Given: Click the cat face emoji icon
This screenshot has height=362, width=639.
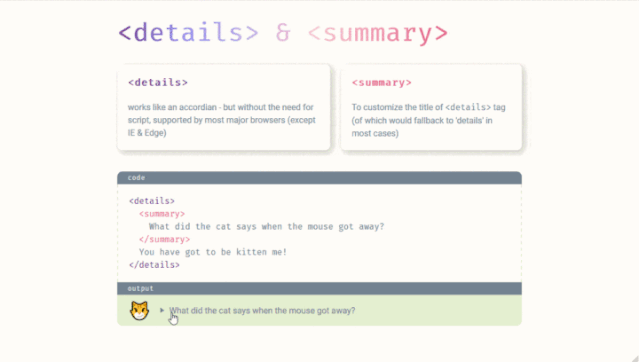Looking at the screenshot, I should click(x=139, y=311).
